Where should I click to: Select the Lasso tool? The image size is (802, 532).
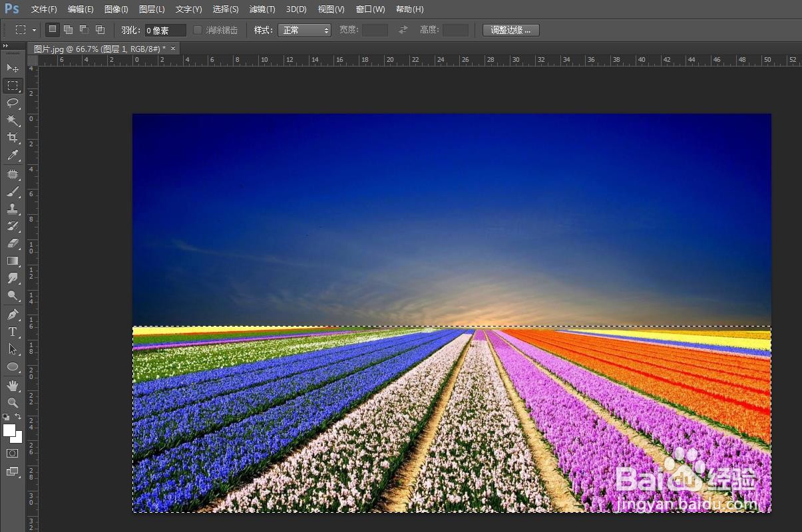(x=13, y=102)
